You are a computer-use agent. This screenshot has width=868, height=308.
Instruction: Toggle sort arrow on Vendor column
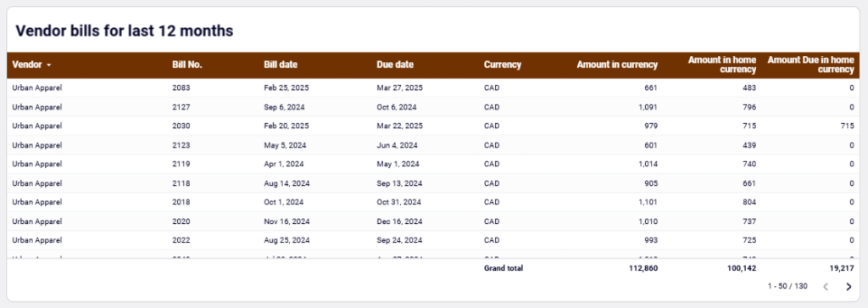[x=49, y=64]
